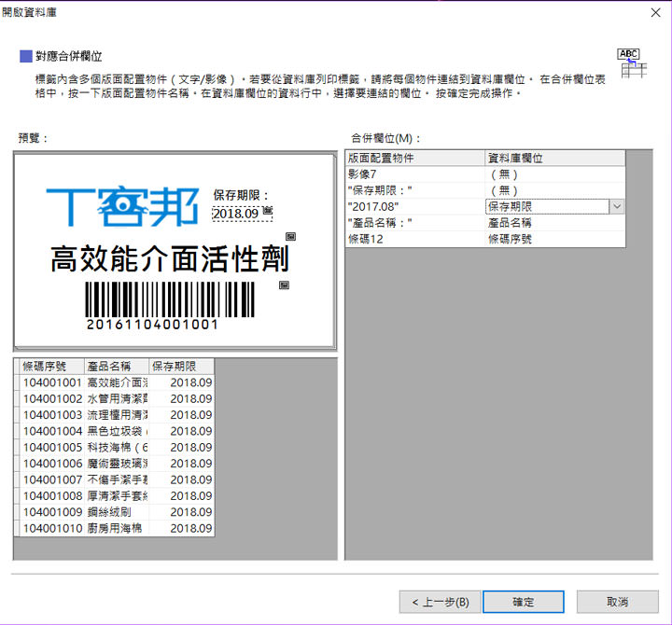The width and height of the screenshot is (672, 625).
Task: Click the 取消 button
Action: tap(617, 602)
